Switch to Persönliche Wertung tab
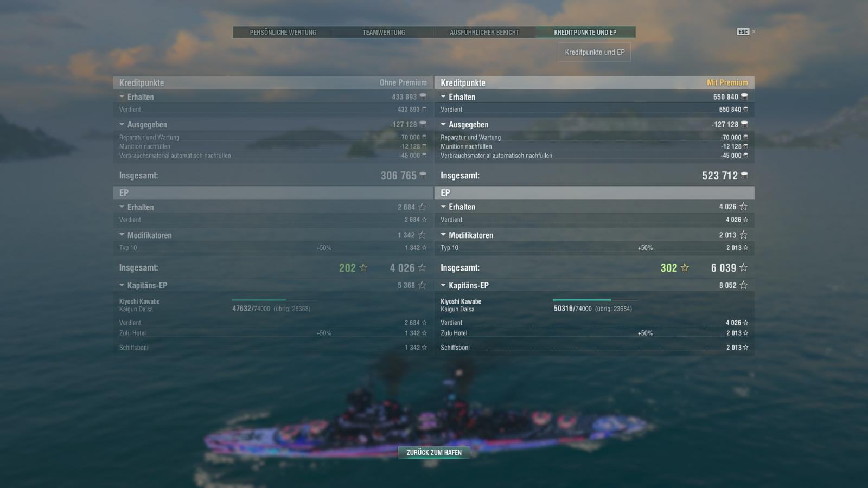Screen dimensions: 868x488 pos(283,33)
